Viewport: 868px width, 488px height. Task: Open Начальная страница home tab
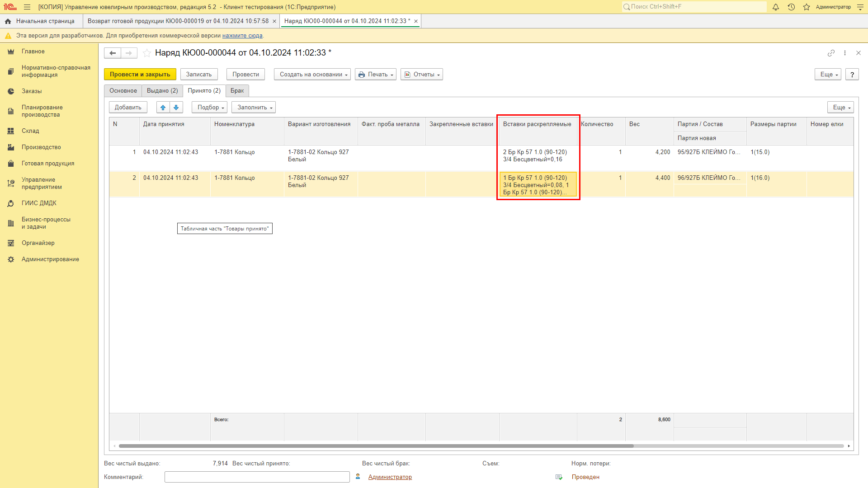pyautogui.click(x=41, y=21)
